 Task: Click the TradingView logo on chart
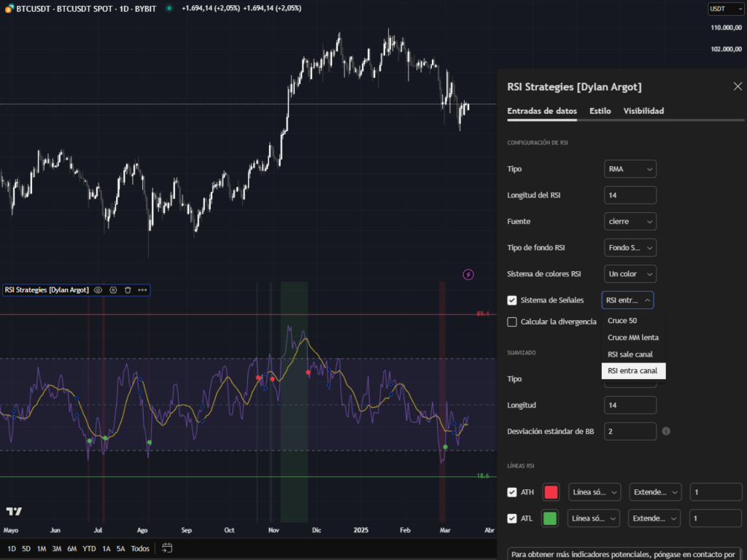[x=15, y=511]
